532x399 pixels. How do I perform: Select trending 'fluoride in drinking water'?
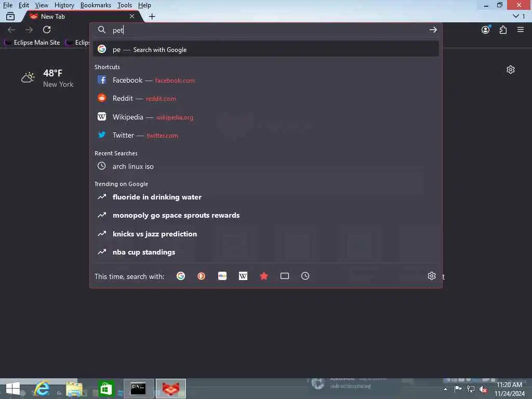[x=266, y=197]
